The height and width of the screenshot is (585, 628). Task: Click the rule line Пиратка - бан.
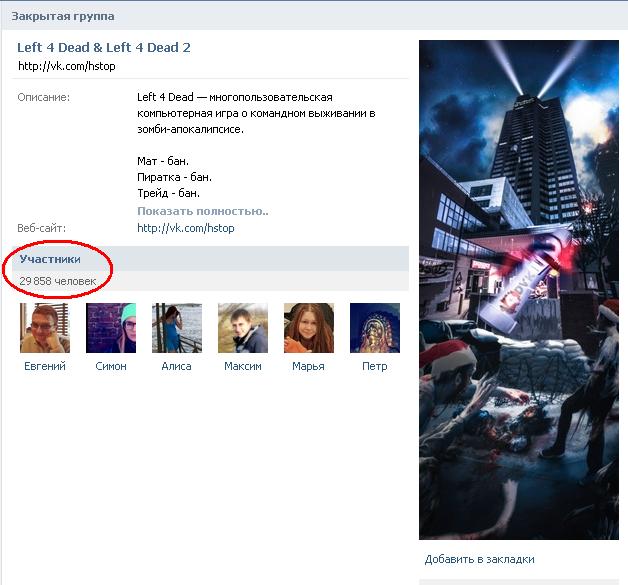tap(175, 177)
